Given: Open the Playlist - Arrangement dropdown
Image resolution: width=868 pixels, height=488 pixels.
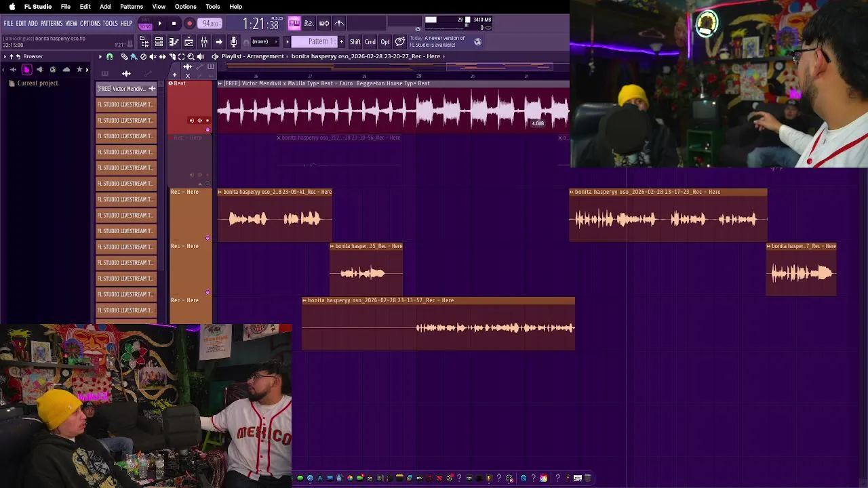Looking at the screenshot, I should point(252,56).
